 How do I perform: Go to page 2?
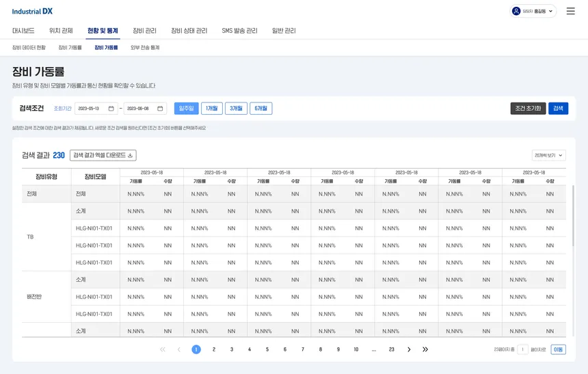pos(214,349)
